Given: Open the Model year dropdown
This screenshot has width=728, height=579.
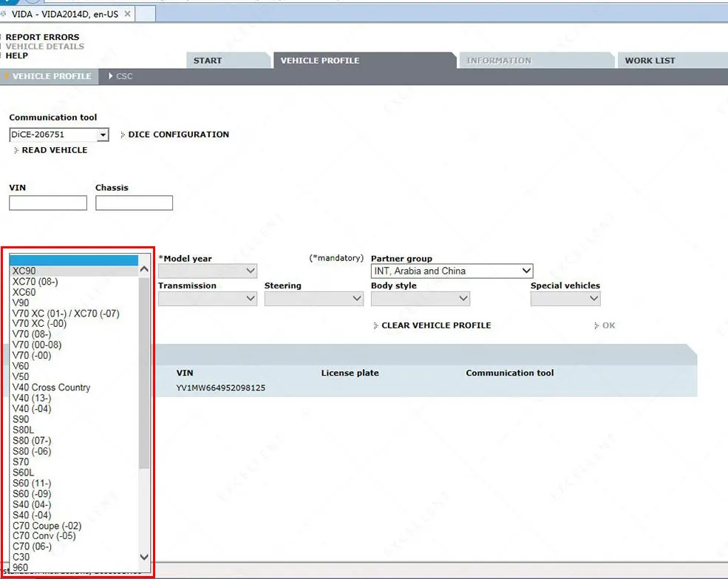Looking at the screenshot, I should [208, 271].
